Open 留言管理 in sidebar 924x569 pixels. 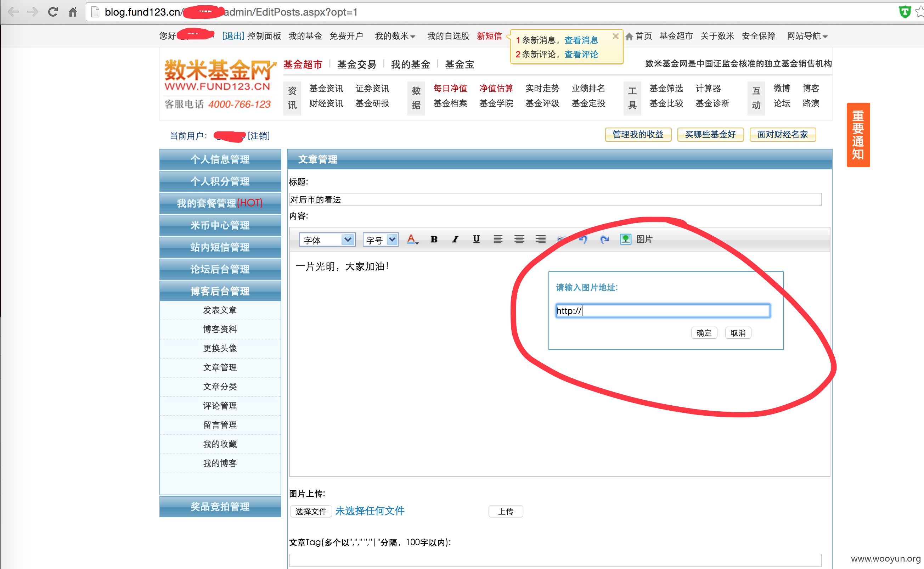point(220,425)
